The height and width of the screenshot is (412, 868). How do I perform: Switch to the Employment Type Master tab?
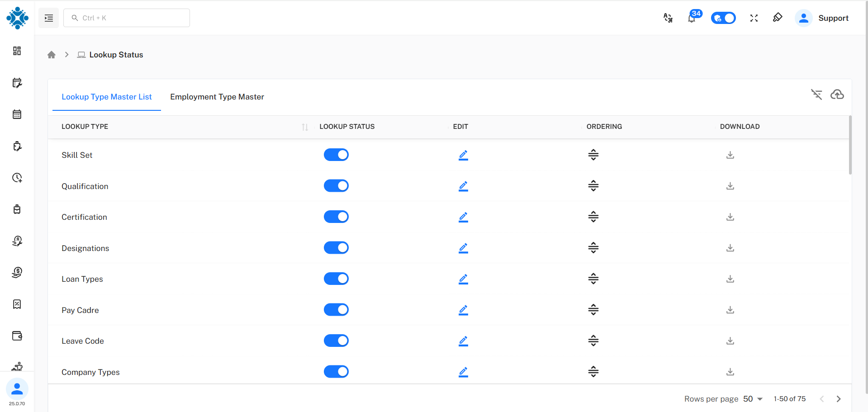[217, 97]
